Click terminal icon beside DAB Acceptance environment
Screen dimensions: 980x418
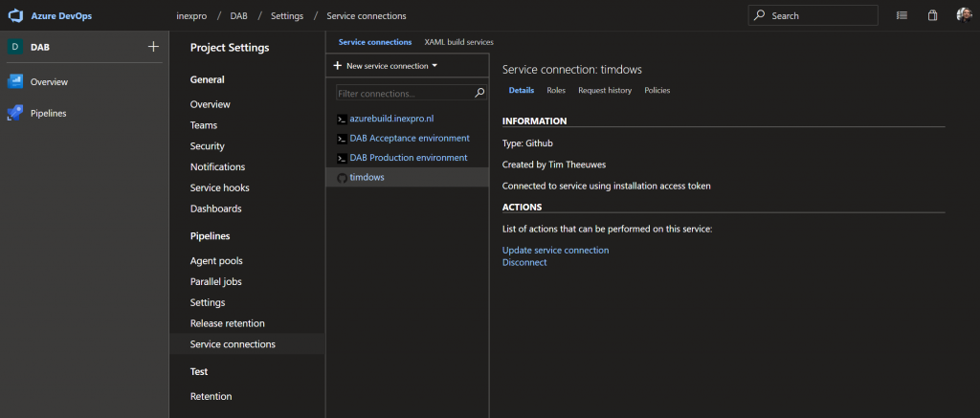coord(342,139)
